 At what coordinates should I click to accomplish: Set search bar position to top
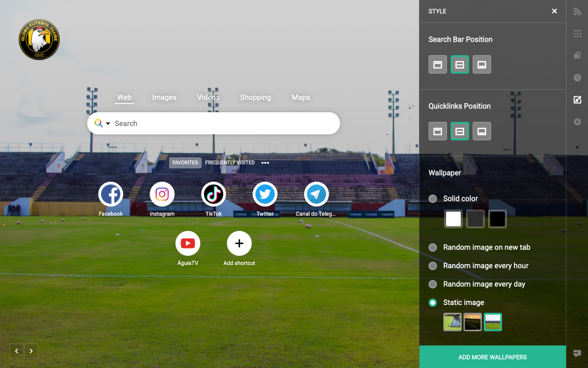pos(438,64)
